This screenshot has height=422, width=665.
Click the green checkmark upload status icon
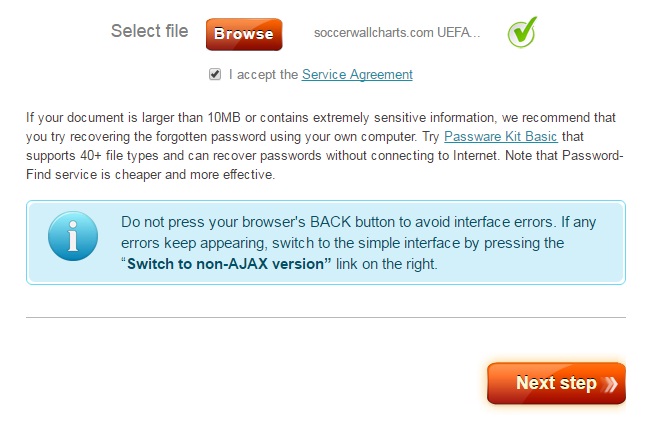522,32
